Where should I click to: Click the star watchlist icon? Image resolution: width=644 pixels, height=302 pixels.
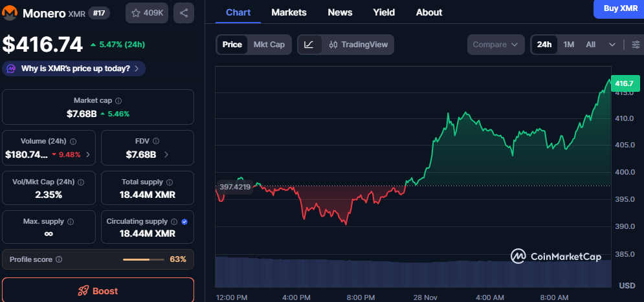(x=136, y=12)
